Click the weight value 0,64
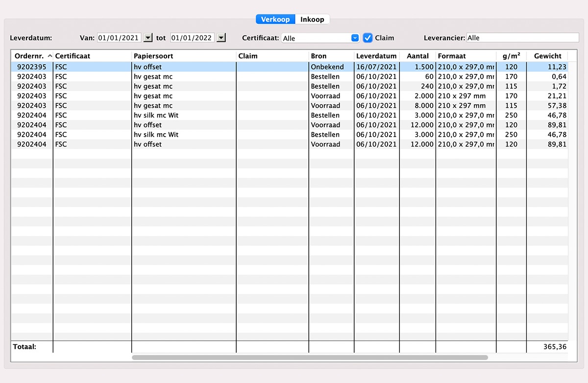The width and height of the screenshot is (588, 383). point(560,76)
